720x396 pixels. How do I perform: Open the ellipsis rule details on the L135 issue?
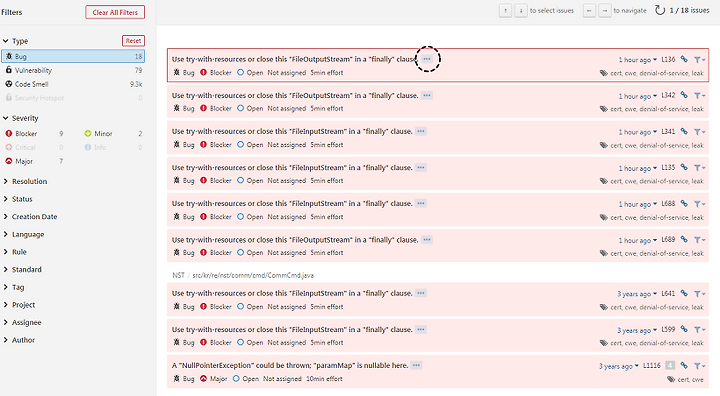tap(421, 168)
